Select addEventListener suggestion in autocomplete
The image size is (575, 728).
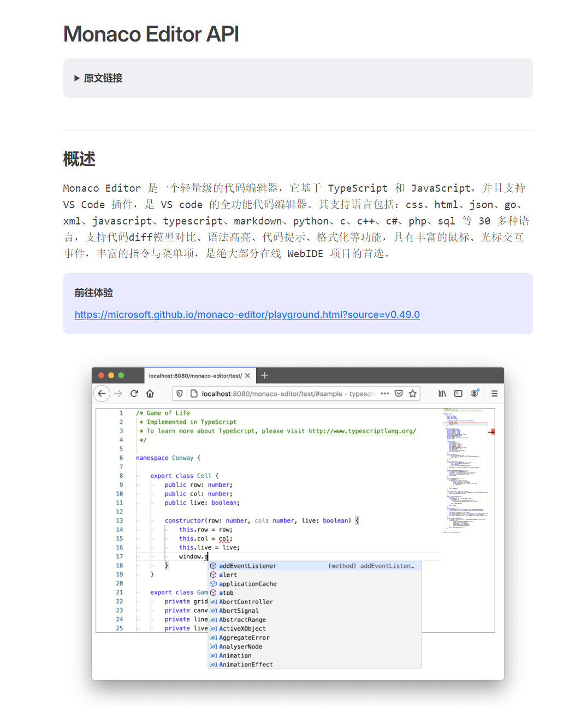pos(315,566)
